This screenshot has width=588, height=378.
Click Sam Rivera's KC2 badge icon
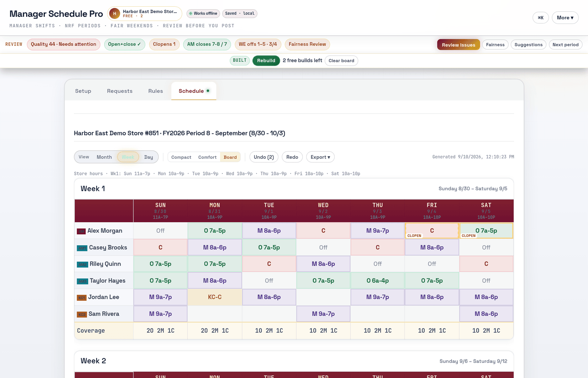tap(81, 314)
